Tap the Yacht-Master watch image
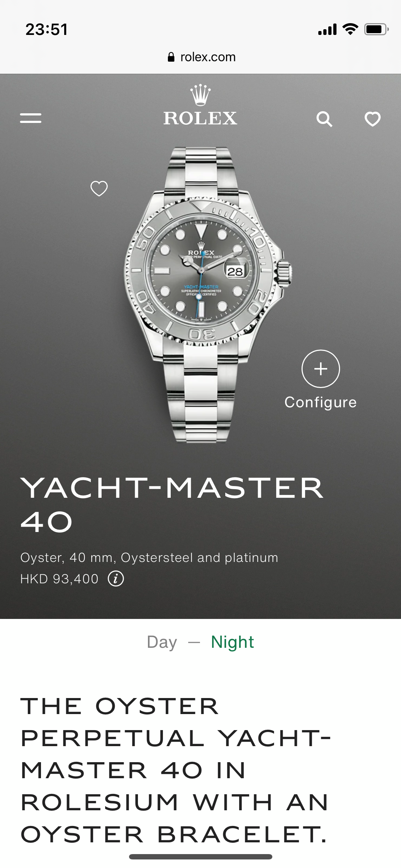 pyautogui.click(x=208, y=295)
